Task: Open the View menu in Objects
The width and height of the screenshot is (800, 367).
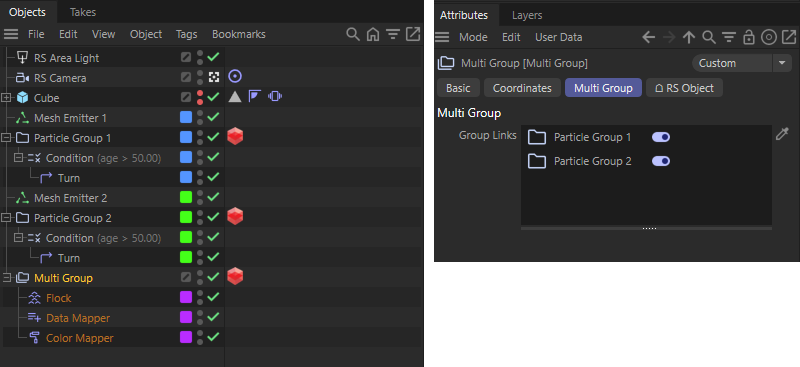Action: [104, 34]
